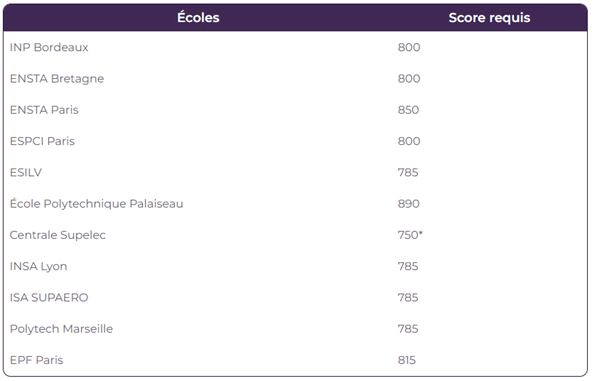Select the 785 score for Polytech Marseille
602x381 pixels.
[408, 329]
